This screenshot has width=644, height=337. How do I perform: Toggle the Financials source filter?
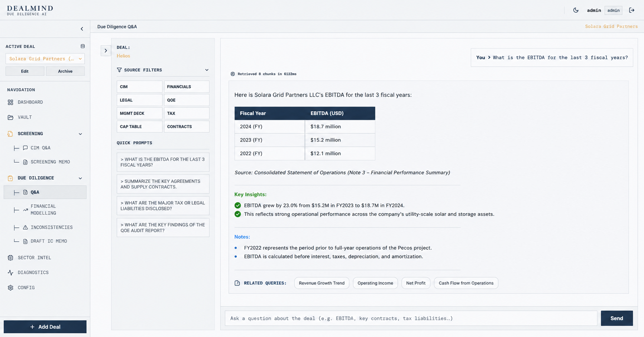(x=187, y=87)
